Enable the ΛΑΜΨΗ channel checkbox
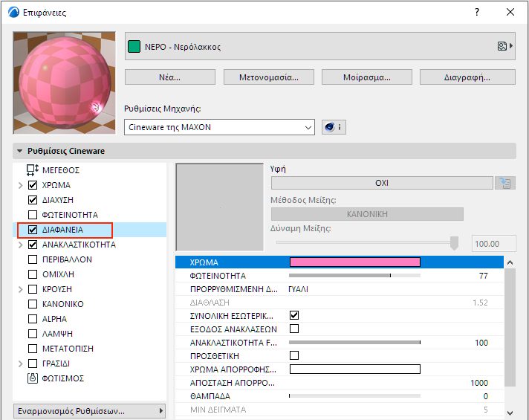This screenshot has width=529, height=420. pos(33,334)
